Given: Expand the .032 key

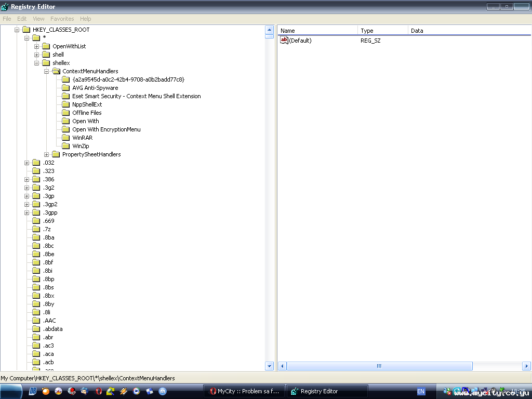Looking at the screenshot, I should (26, 163).
